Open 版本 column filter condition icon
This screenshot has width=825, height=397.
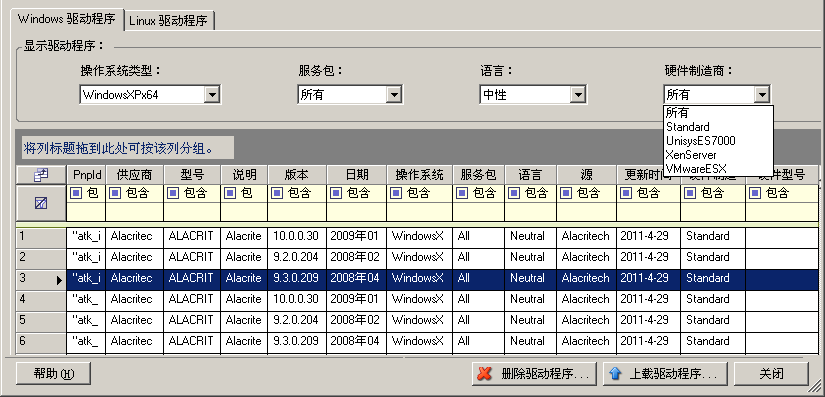click(x=277, y=193)
